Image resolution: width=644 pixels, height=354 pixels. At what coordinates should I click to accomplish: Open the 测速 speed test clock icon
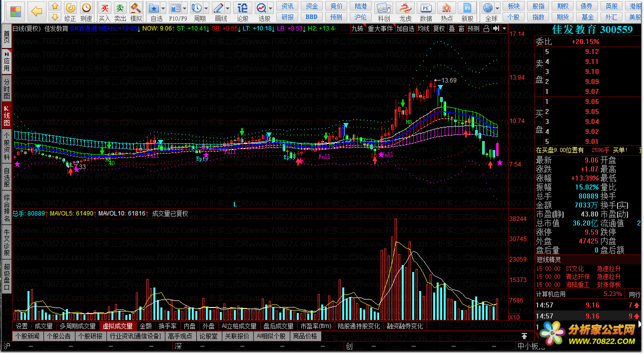[x=86, y=7]
